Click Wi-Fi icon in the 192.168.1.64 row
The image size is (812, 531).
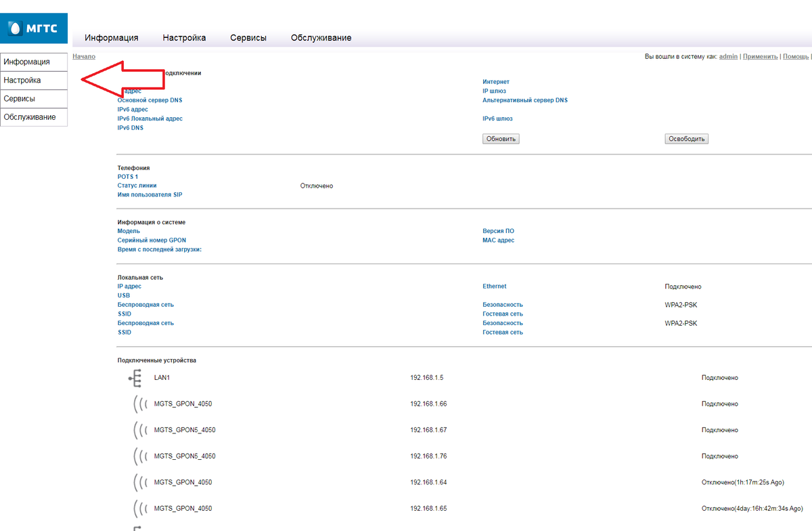[140, 482]
